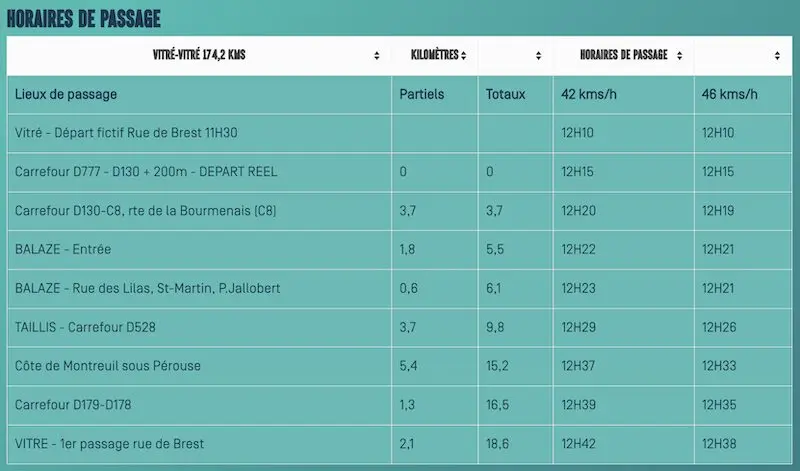Click sort arrows in Vitré-Vitré 174,2 kms column
The image size is (800, 471).
tap(376, 56)
